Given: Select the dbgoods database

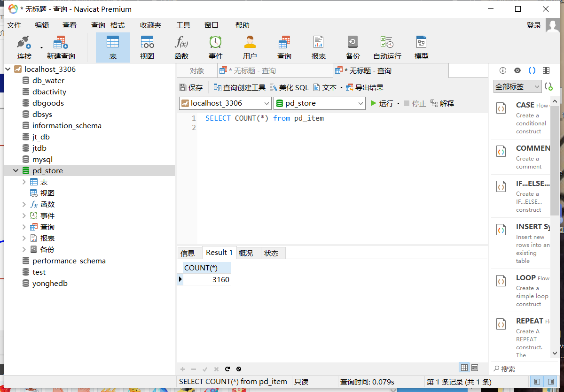Looking at the screenshot, I should click(x=48, y=103).
